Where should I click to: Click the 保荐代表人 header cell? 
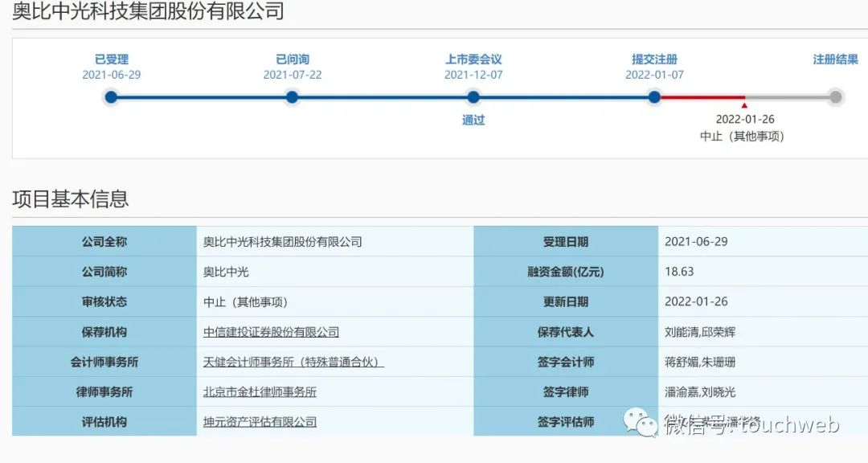tap(566, 332)
